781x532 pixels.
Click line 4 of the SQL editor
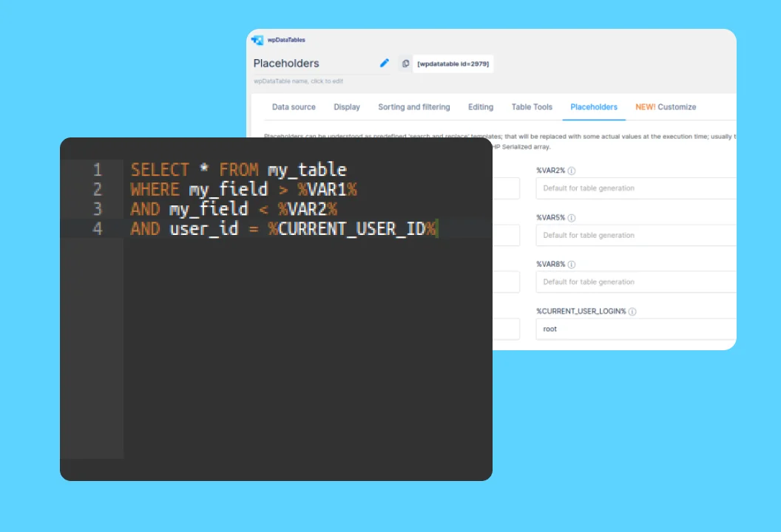coord(284,229)
